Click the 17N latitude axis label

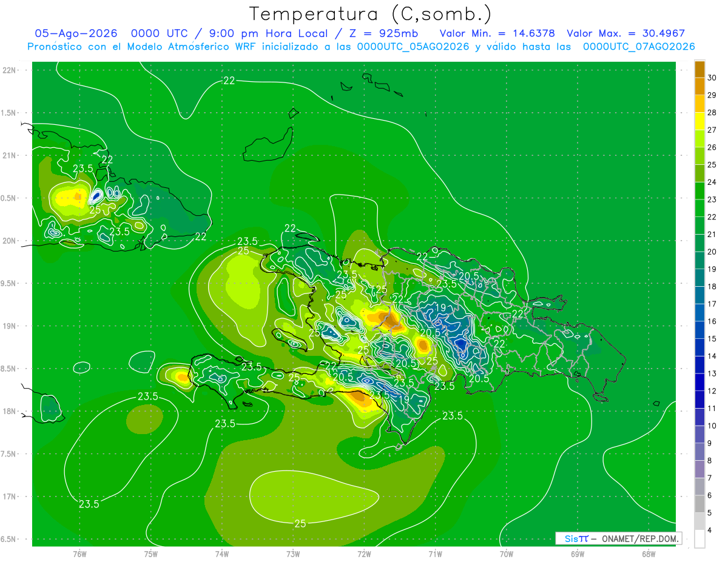[x=10, y=497]
